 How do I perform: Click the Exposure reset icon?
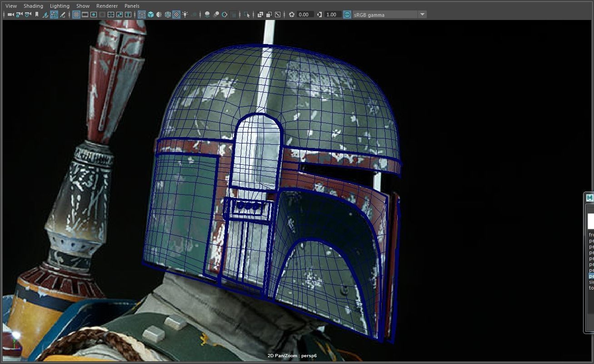tap(292, 15)
